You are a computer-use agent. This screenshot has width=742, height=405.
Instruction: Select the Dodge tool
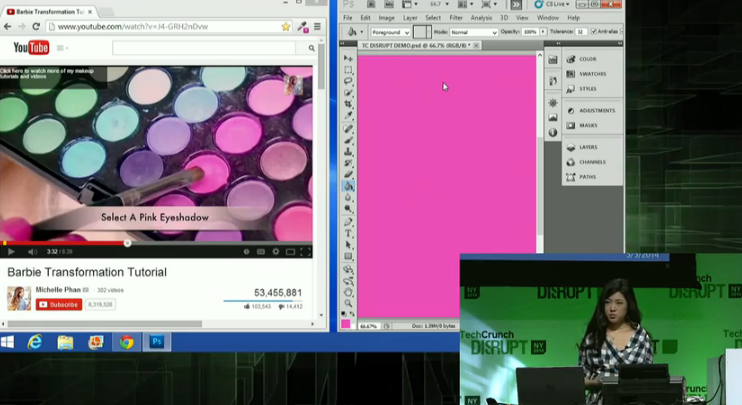[348, 209]
